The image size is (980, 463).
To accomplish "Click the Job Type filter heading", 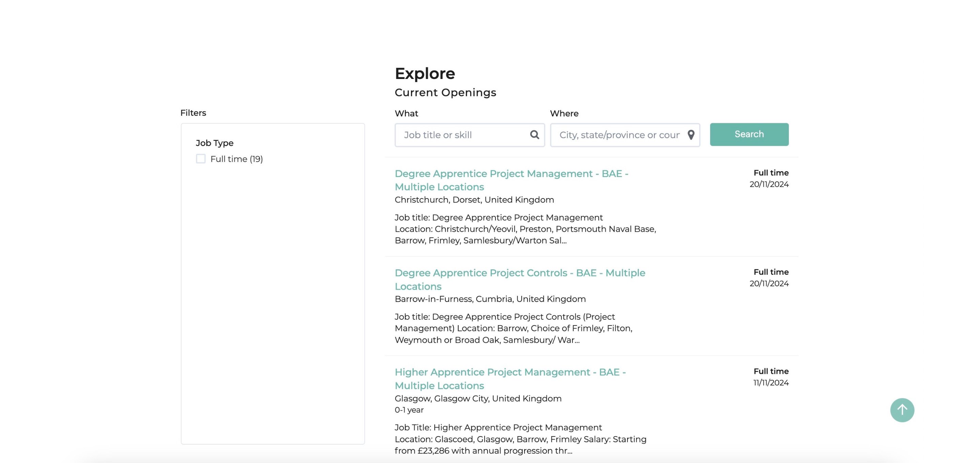I will (x=214, y=143).
